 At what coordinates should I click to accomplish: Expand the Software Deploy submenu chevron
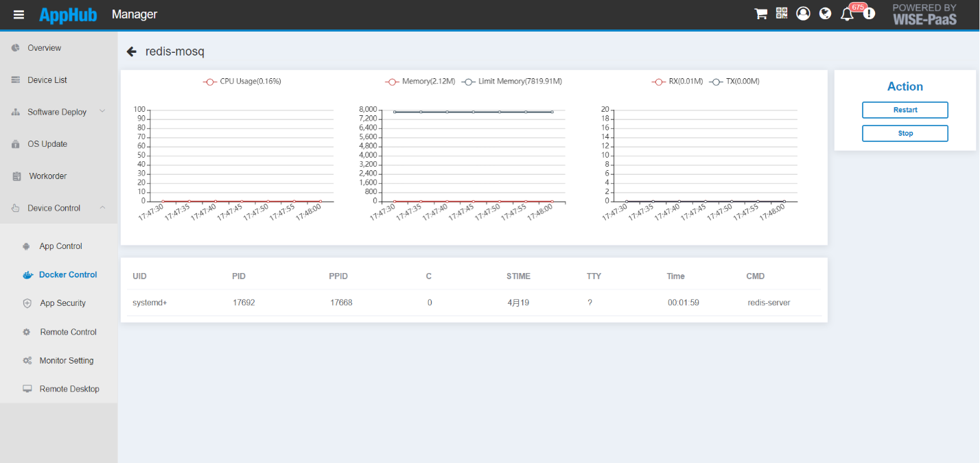102,111
